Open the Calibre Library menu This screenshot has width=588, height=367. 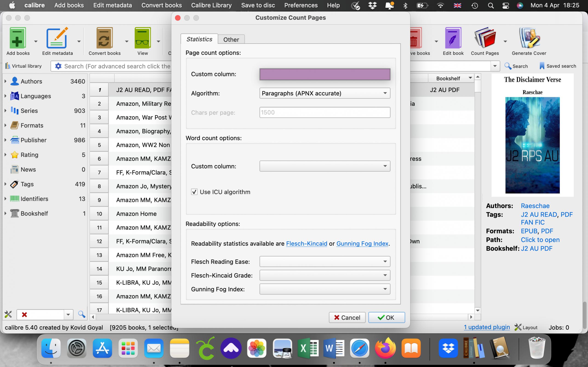pyautogui.click(x=211, y=5)
